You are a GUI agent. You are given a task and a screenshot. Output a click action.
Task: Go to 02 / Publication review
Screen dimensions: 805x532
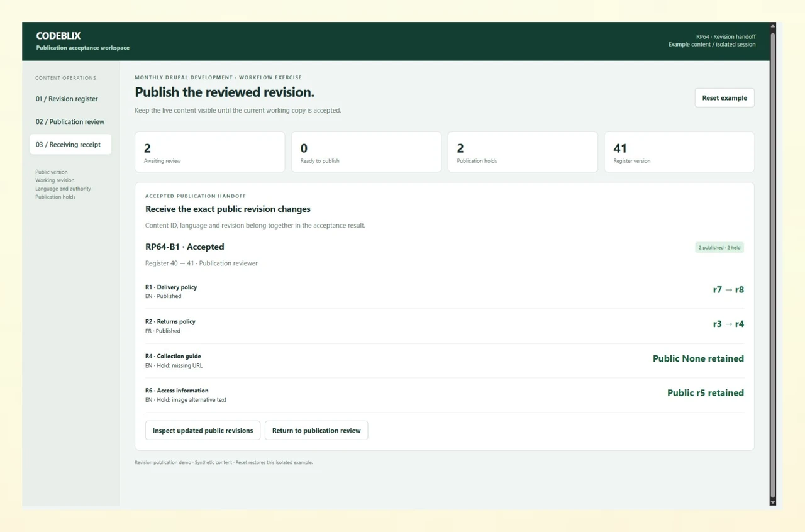click(70, 122)
